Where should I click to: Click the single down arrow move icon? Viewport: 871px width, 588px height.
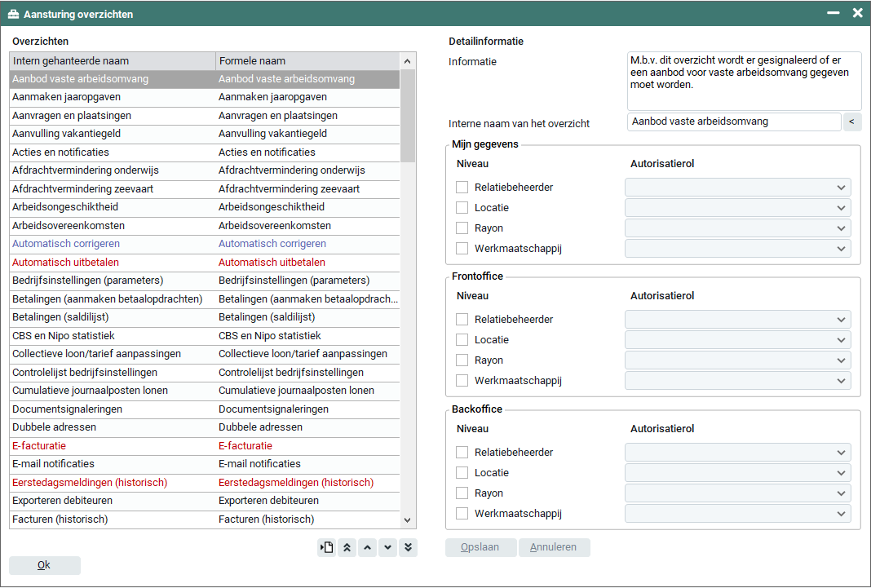click(388, 548)
